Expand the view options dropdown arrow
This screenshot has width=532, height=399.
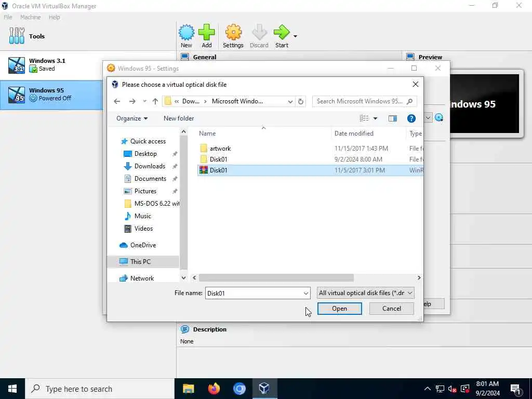375,118
